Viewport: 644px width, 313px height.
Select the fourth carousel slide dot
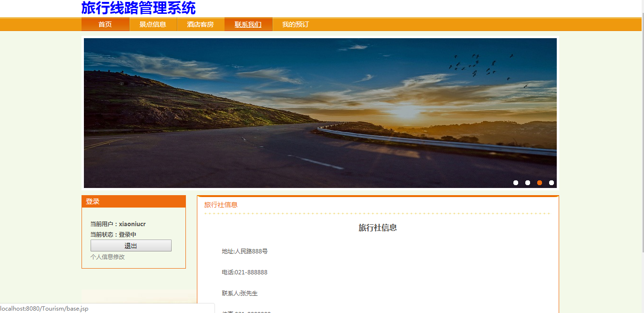tap(552, 183)
